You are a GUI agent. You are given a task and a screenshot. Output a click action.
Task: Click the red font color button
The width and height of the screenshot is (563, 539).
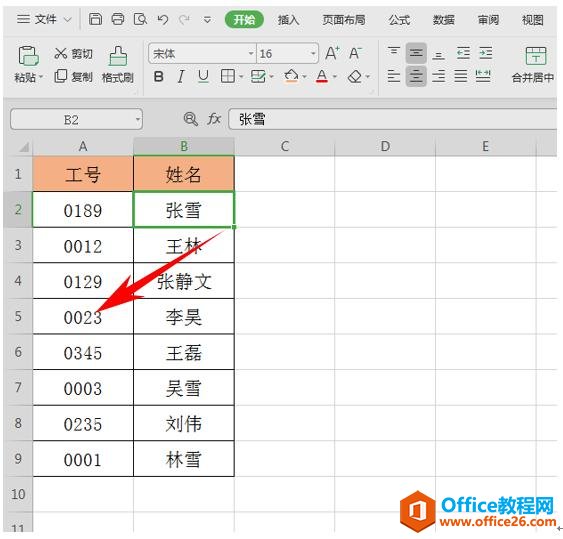pos(322,76)
